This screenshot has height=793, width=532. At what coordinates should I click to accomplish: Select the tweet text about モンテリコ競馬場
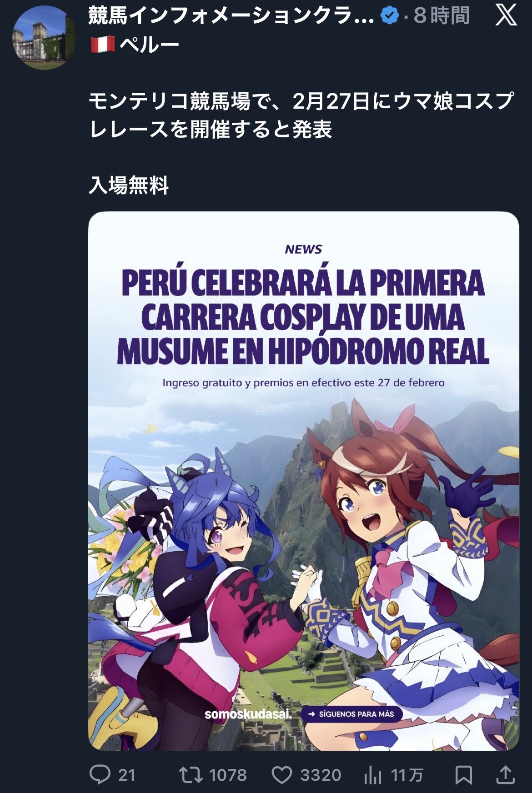(x=301, y=115)
